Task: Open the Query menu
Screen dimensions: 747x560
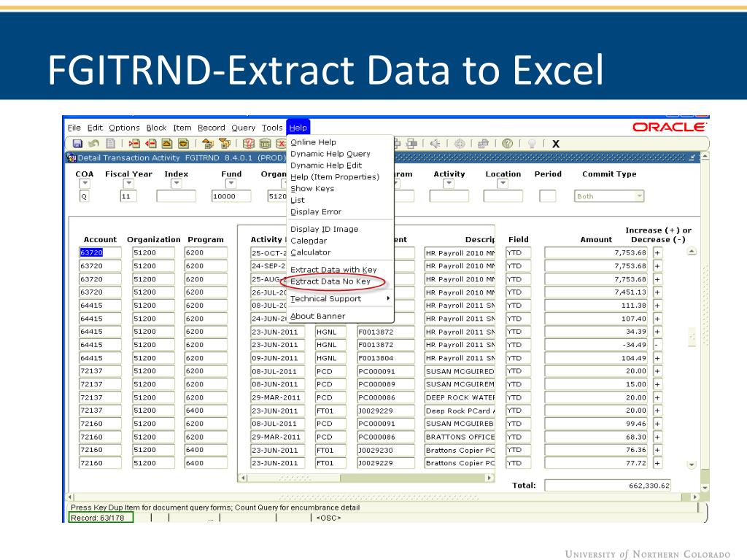Action: tap(244, 128)
